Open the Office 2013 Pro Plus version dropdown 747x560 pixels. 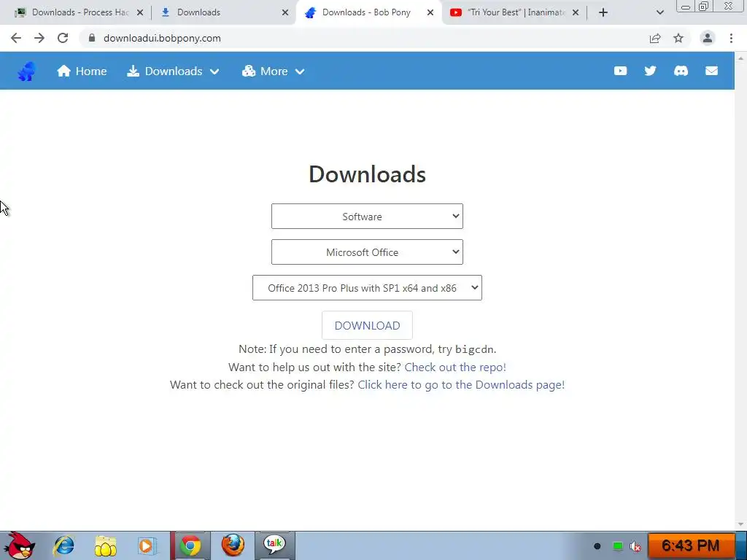point(367,287)
